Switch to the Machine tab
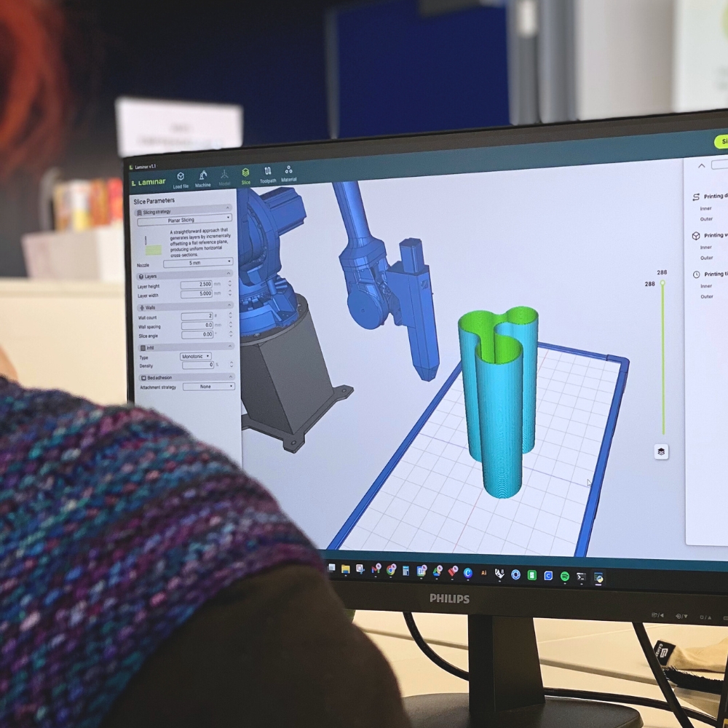Viewport: 728px width, 728px height. (x=203, y=179)
